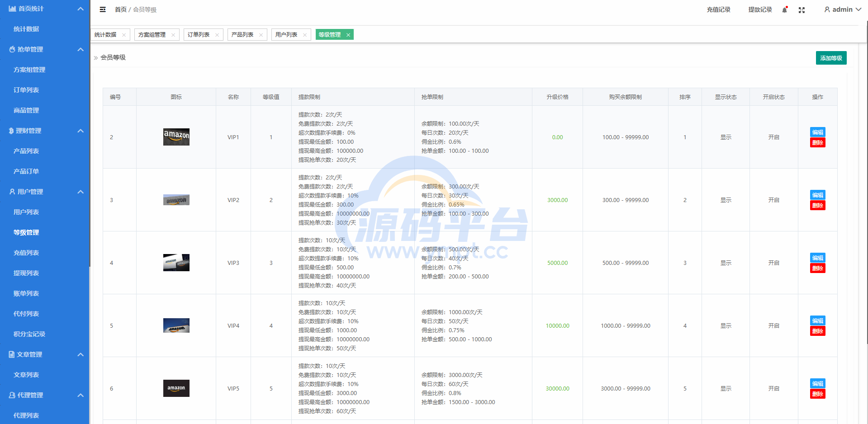Viewport: 868px width, 424px height.
Task: Click the VIP5 amazon icon thumbnail
Action: point(176,388)
